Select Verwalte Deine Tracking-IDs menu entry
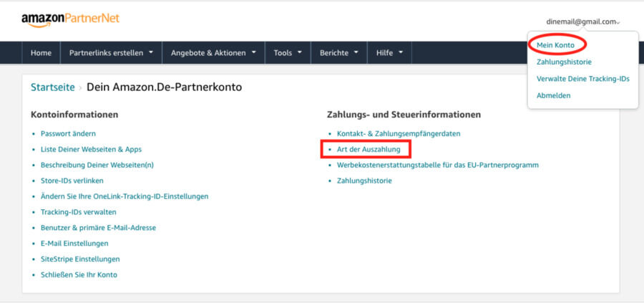The image size is (644, 303). pos(582,79)
